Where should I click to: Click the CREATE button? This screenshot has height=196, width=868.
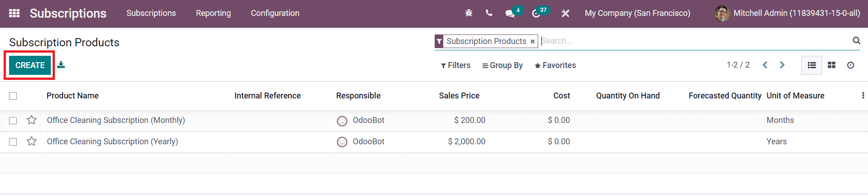coord(30,65)
